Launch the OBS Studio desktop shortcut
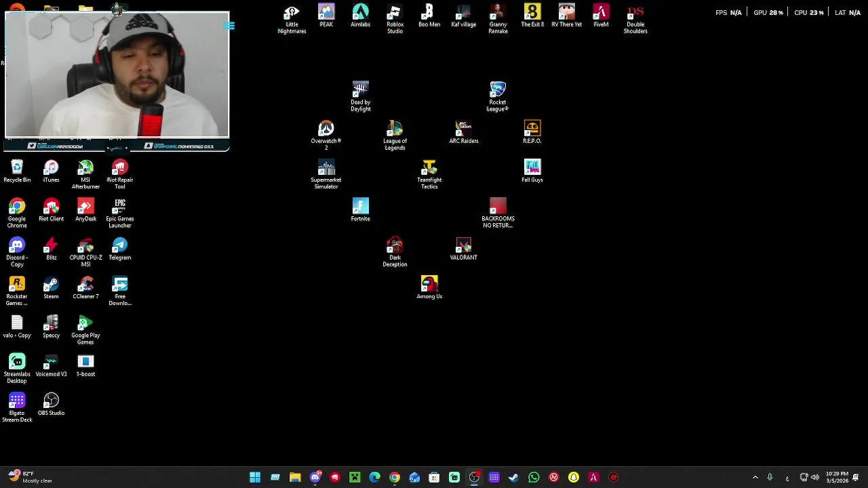868x488 pixels. [x=51, y=405]
